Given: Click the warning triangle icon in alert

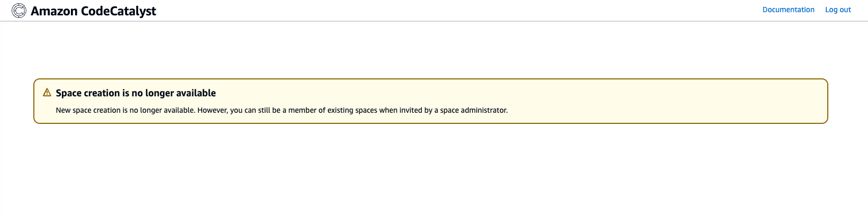Looking at the screenshot, I should (x=47, y=93).
